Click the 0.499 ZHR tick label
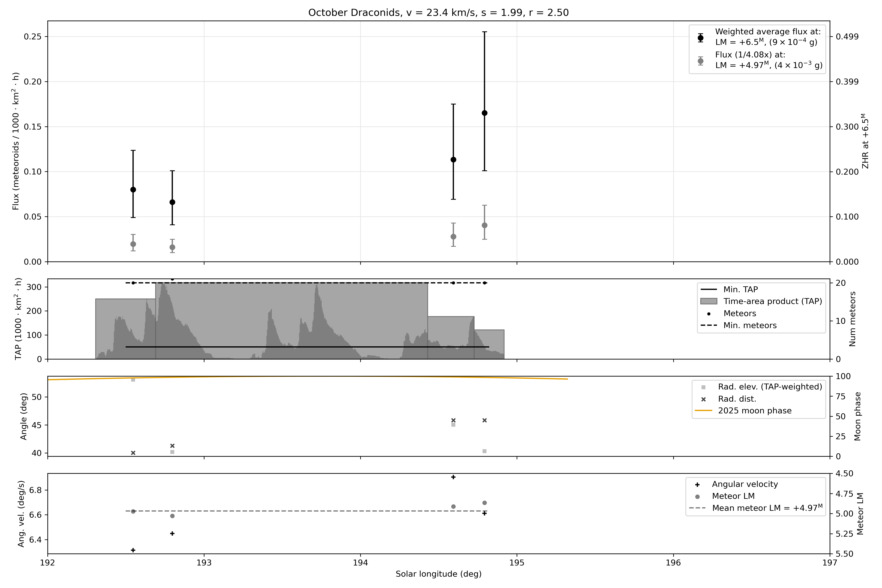Image resolution: width=882 pixels, height=588 pixels. [x=847, y=37]
